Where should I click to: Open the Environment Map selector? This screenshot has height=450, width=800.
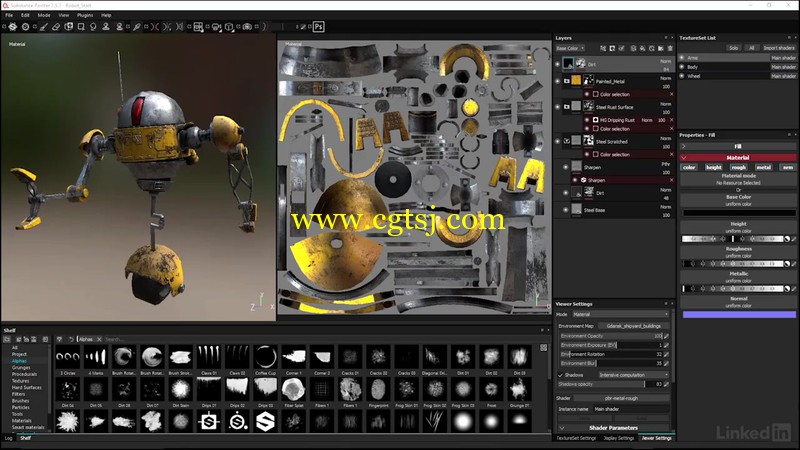tap(633, 326)
